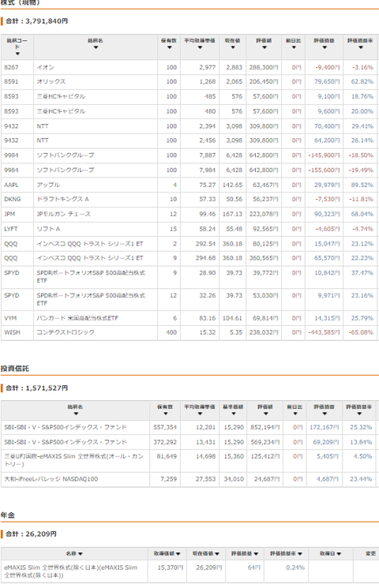Sort 投資信託 table by 銘柄名 arrow

point(76,414)
